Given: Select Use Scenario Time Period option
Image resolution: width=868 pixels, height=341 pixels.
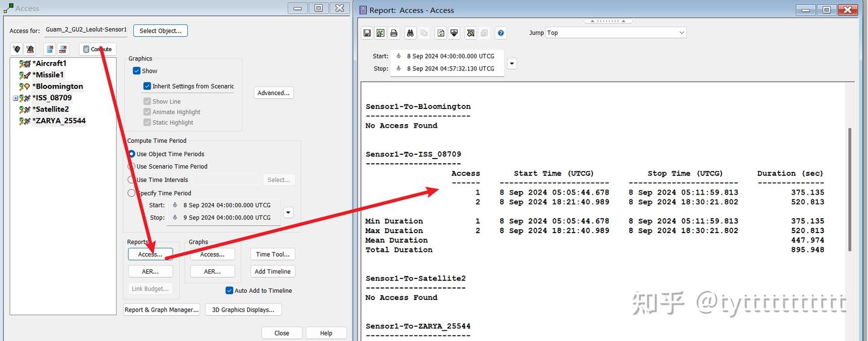Looking at the screenshot, I should click(x=131, y=166).
